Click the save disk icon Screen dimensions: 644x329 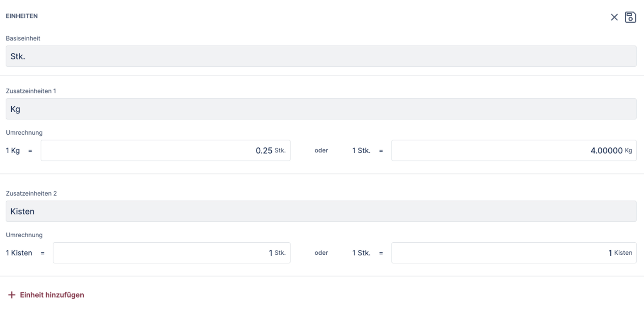click(x=630, y=17)
